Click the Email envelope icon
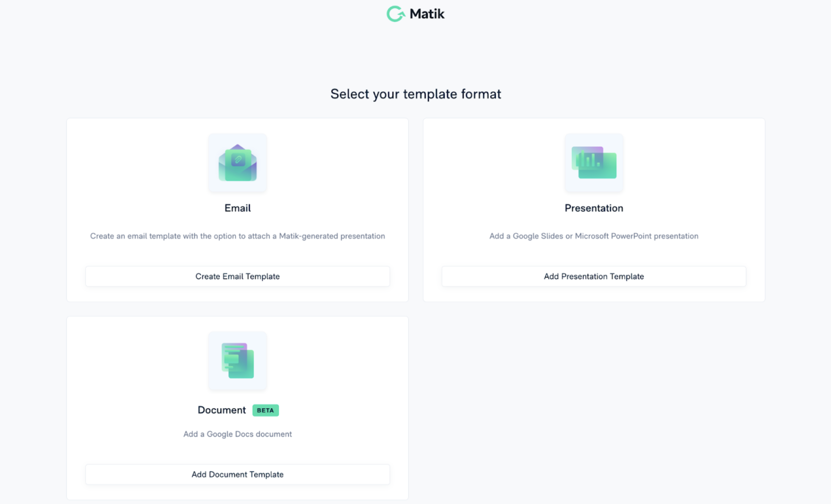The height and width of the screenshot is (504, 831). 238,163
